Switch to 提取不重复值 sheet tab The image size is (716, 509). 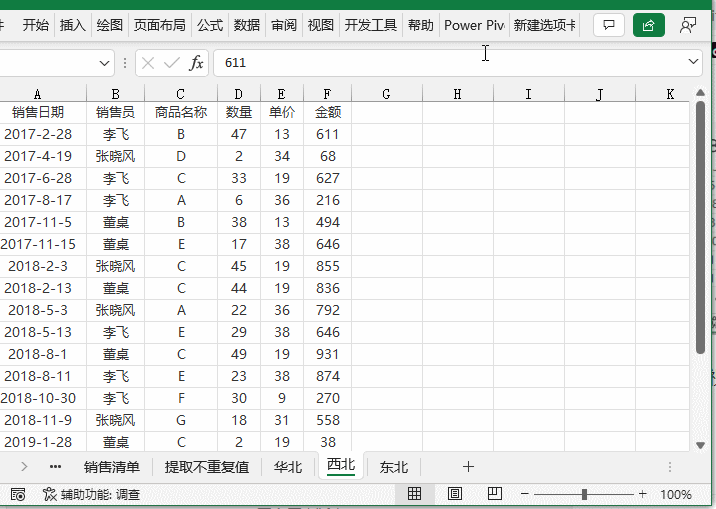tap(206, 467)
